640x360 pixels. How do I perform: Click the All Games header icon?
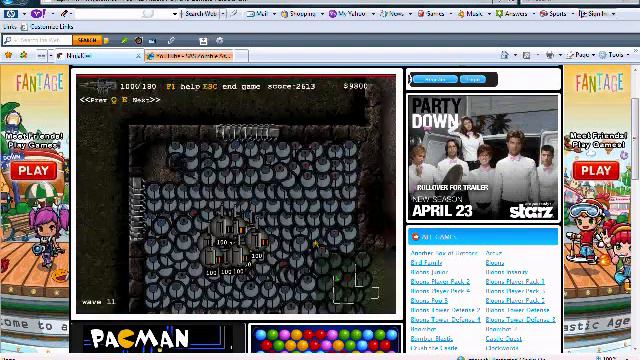(415, 237)
